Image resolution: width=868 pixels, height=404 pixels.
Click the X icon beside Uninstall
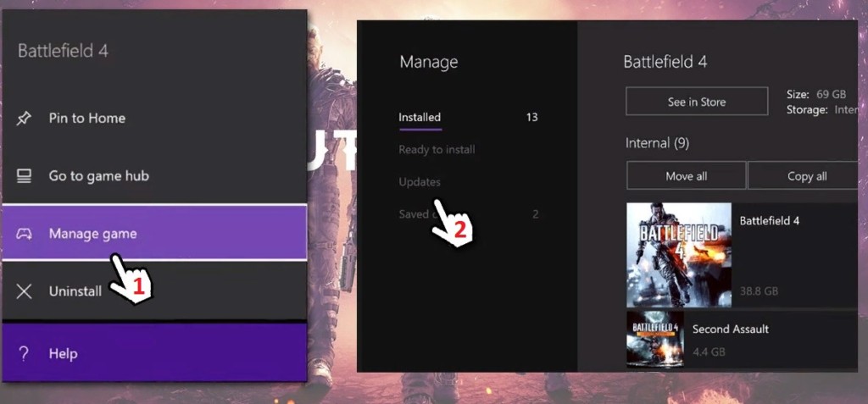pos(24,291)
